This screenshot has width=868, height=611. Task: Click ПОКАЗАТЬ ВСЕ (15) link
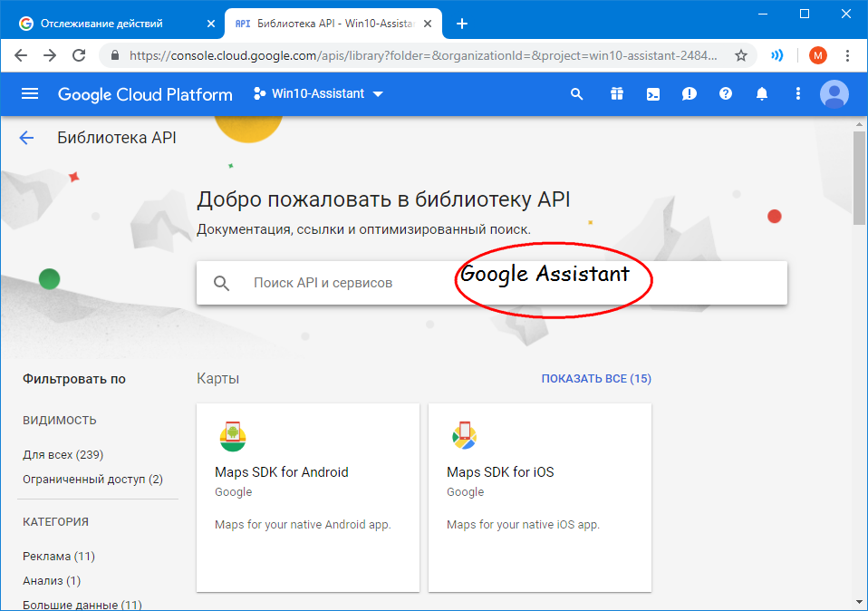(595, 379)
